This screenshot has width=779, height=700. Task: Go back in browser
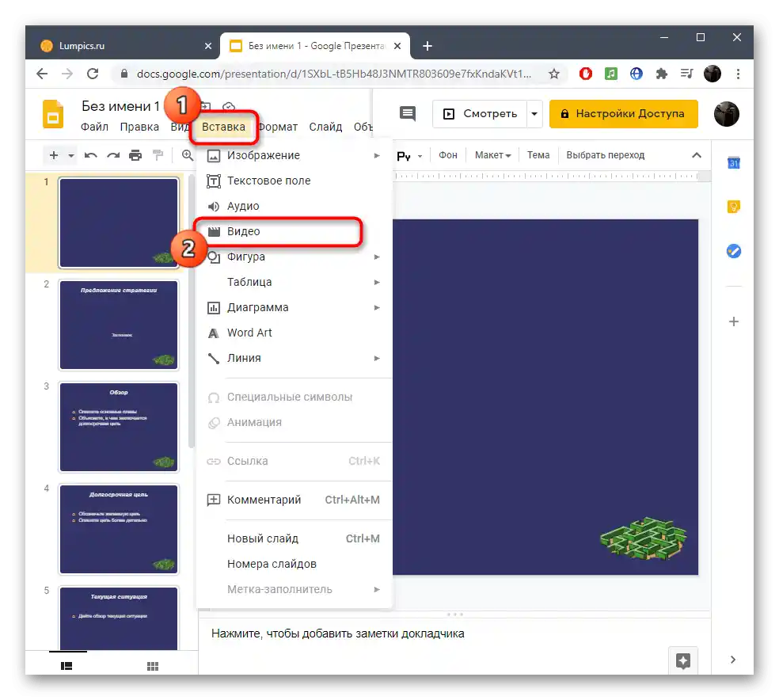point(42,74)
